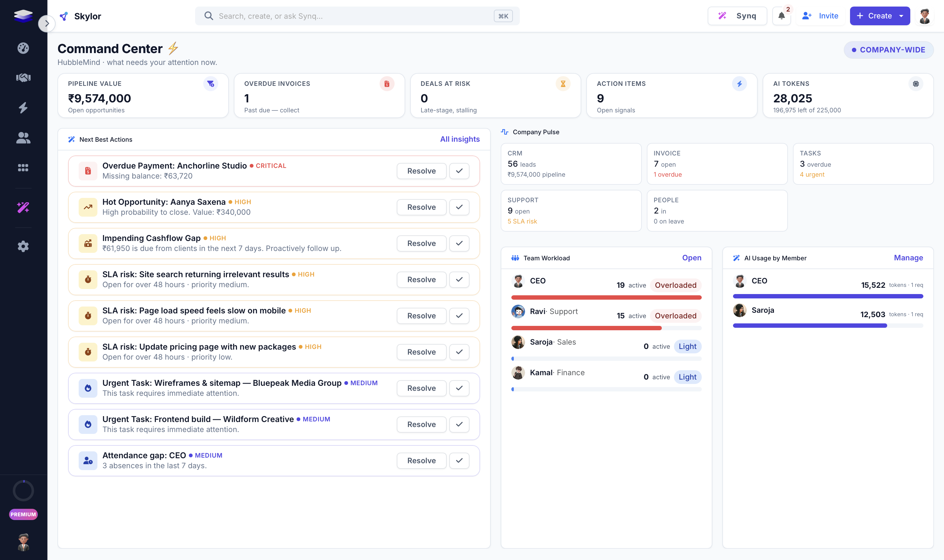The width and height of the screenshot is (944, 560).
Task: Open the profile avatar menu in header
Action: (x=924, y=16)
